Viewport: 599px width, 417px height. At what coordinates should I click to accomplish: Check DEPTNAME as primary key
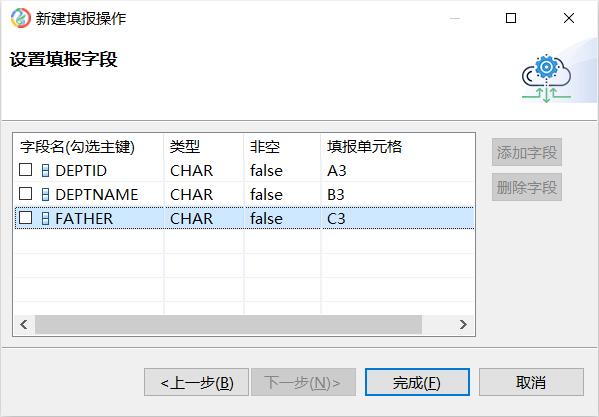(26, 194)
